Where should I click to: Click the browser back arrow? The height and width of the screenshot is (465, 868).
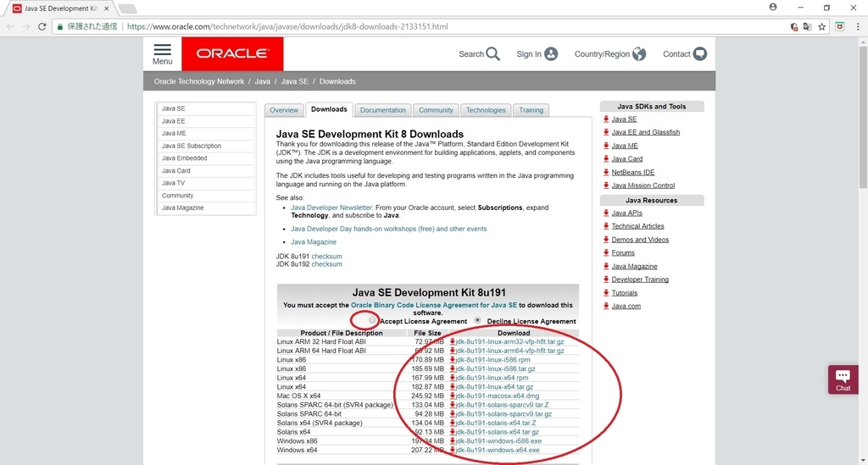(x=10, y=26)
